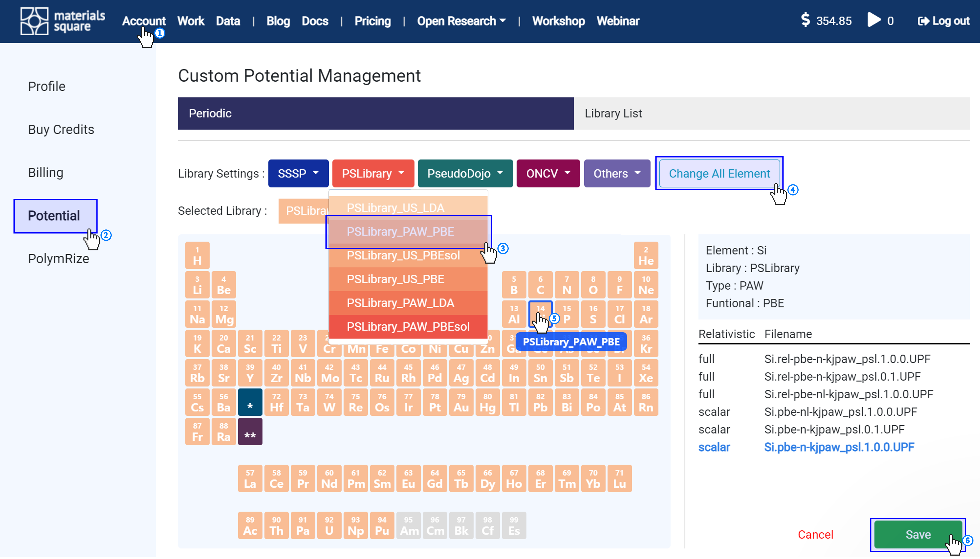980x559 pixels.
Task: Open the Work page
Action: pyautogui.click(x=191, y=21)
